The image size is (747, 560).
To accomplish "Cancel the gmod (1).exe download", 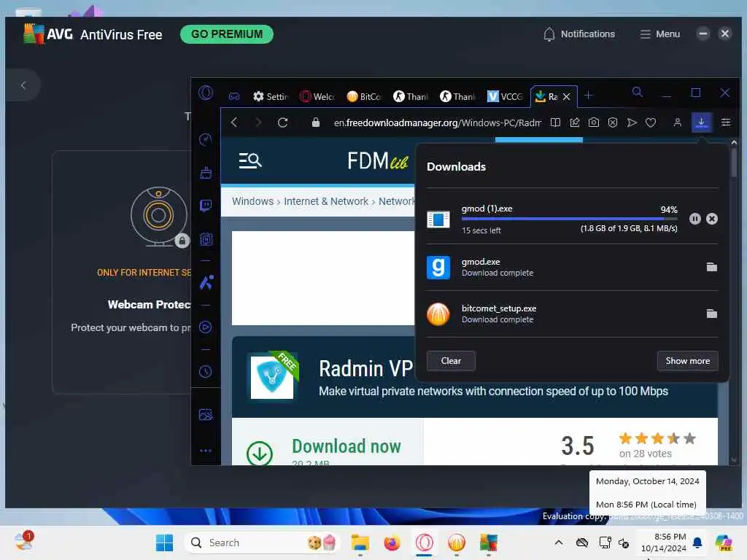I will [712, 219].
